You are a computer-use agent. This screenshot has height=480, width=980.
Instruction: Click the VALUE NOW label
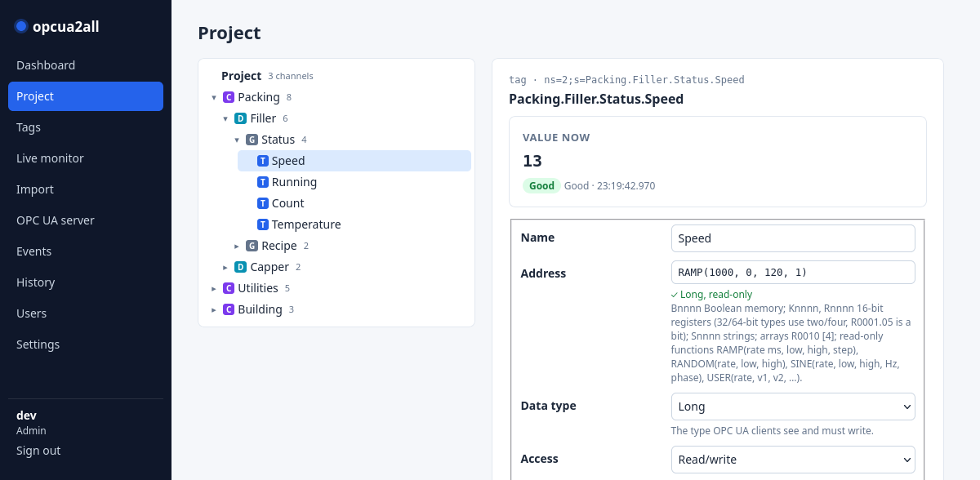pos(556,138)
